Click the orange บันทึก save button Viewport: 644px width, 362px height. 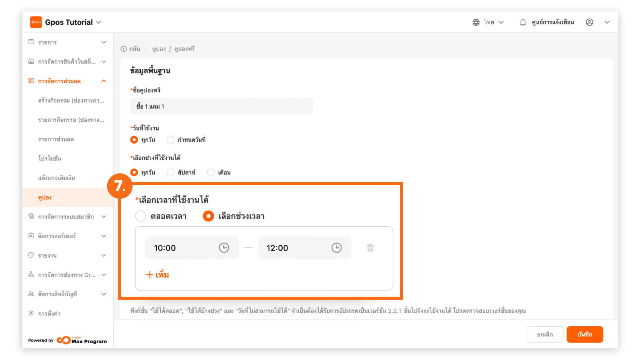(x=585, y=334)
